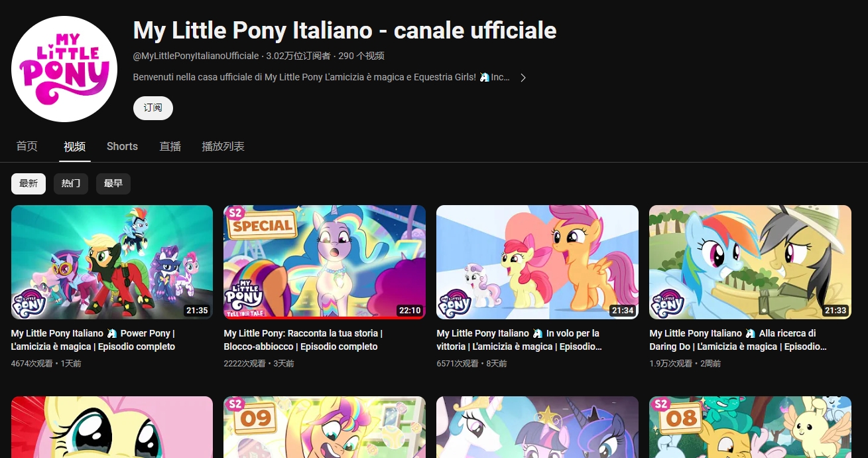Click the channel name My Little Pony Italiano
868x458 pixels.
[x=345, y=31]
